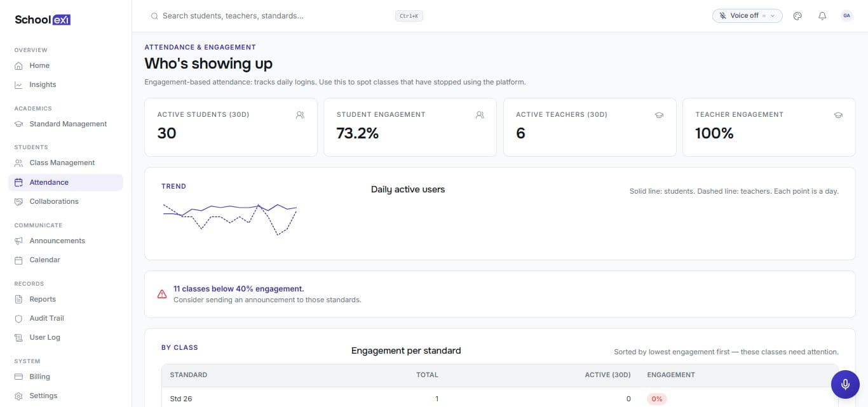Click the Announcements megaphone icon
The width and height of the screenshot is (868, 407).
pyautogui.click(x=18, y=241)
